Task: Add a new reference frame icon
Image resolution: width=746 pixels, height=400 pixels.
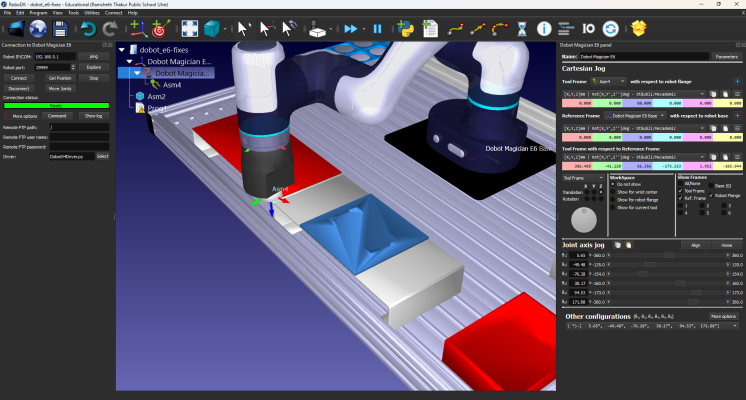Action: point(138,29)
